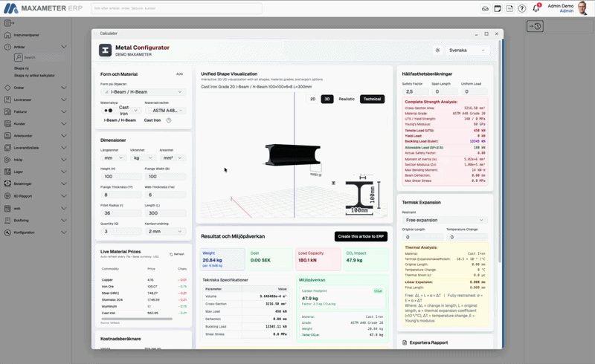This screenshot has width=595, height=364.
Task: Focus the Height (H) input field
Action: [121, 176]
